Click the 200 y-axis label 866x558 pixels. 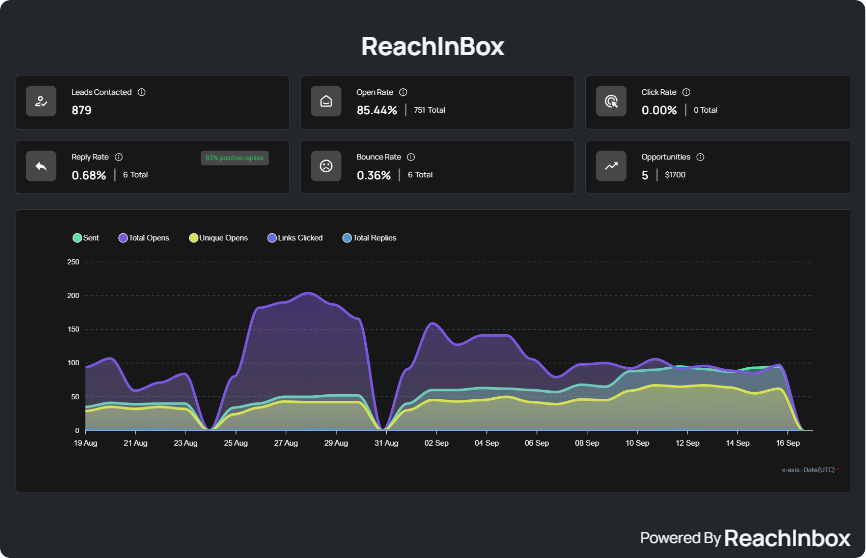click(x=73, y=296)
